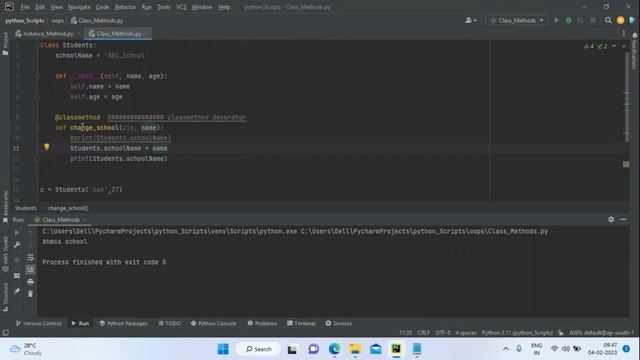Click Students in the editor breadcrumbs
640x360 pixels.
pos(25,208)
